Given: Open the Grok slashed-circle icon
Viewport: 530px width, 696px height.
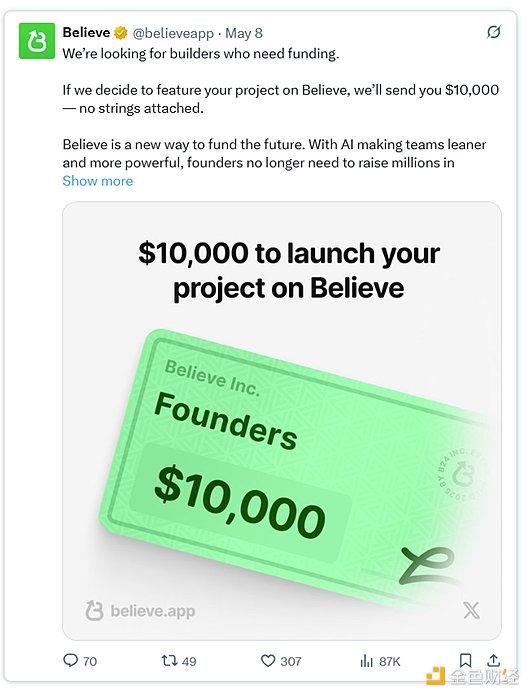Looking at the screenshot, I should tap(494, 32).
